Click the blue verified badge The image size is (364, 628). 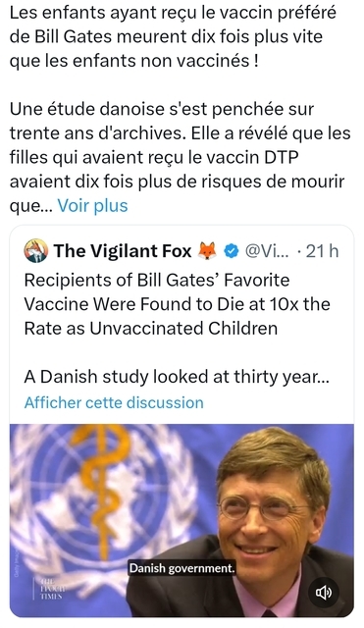(x=231, y=251)
